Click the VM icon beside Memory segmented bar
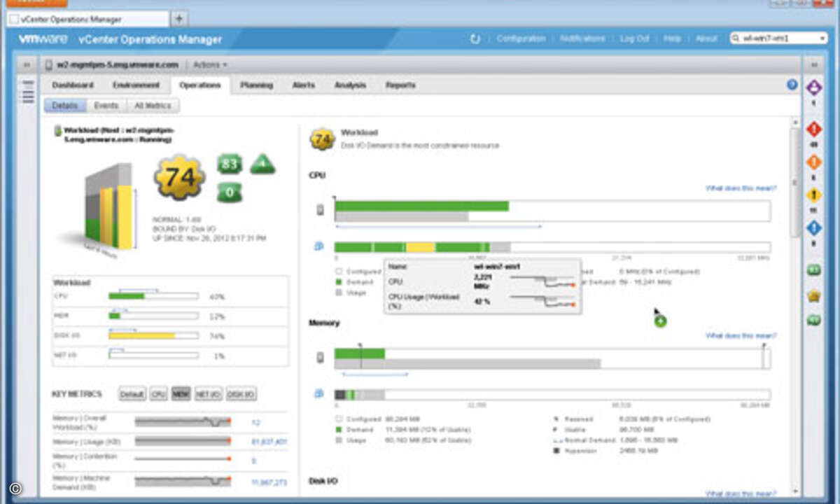This screenshot has height=504, width=840. point(319,394)
